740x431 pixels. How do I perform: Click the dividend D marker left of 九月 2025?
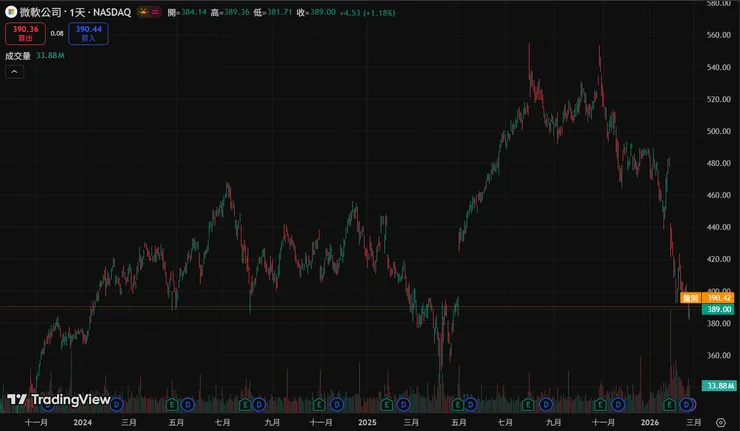point(546,405)
